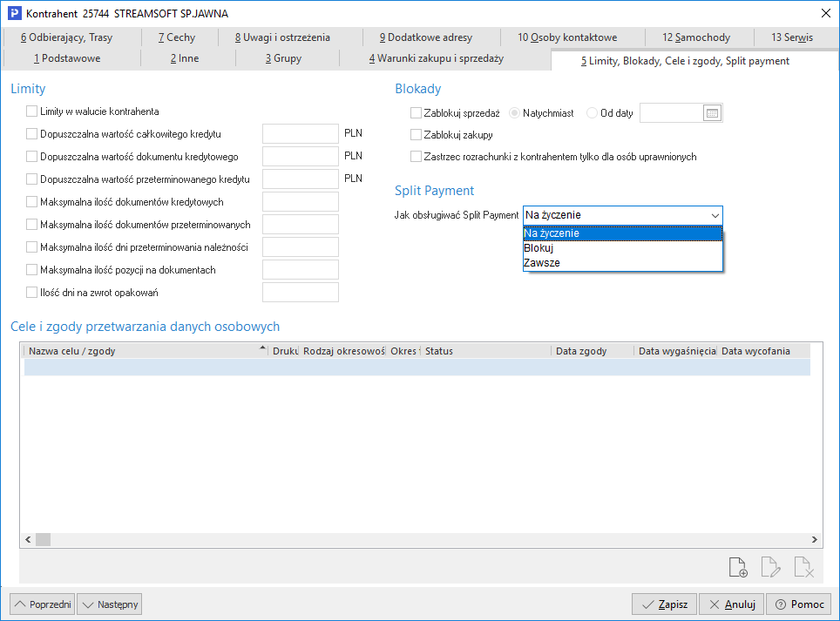Click the dokumentu kredytowego value field
Image resolution: width=840 pixels, height=621 pixels.
coord(301,156)
